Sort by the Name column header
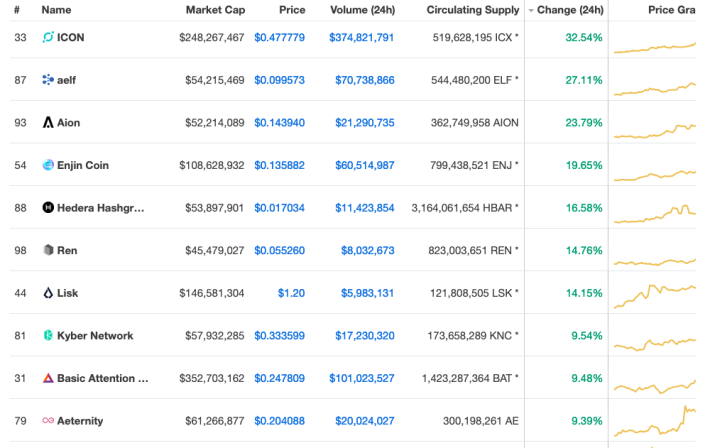The height and width of the screenshot is (448, 710). coord(56,10)
